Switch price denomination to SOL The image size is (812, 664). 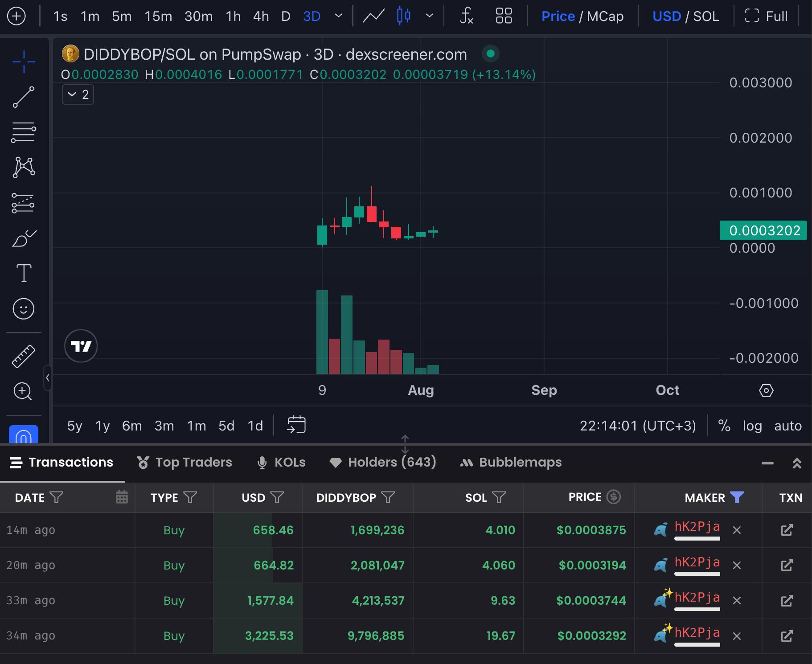(x=706, y=16)
